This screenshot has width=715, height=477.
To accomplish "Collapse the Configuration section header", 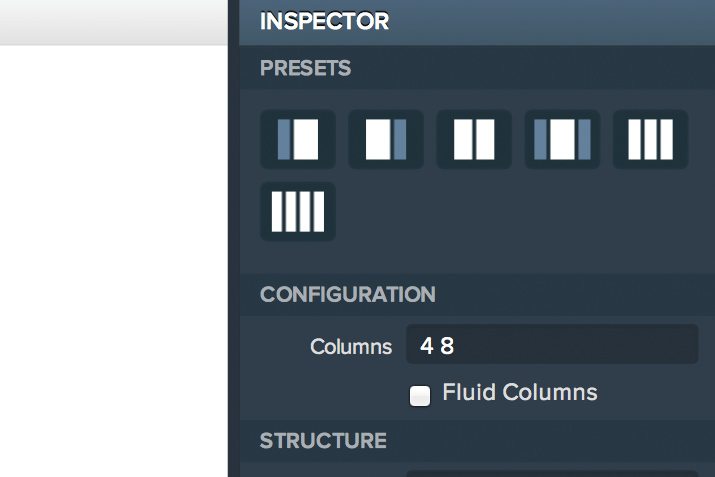I will pos(477,294).
